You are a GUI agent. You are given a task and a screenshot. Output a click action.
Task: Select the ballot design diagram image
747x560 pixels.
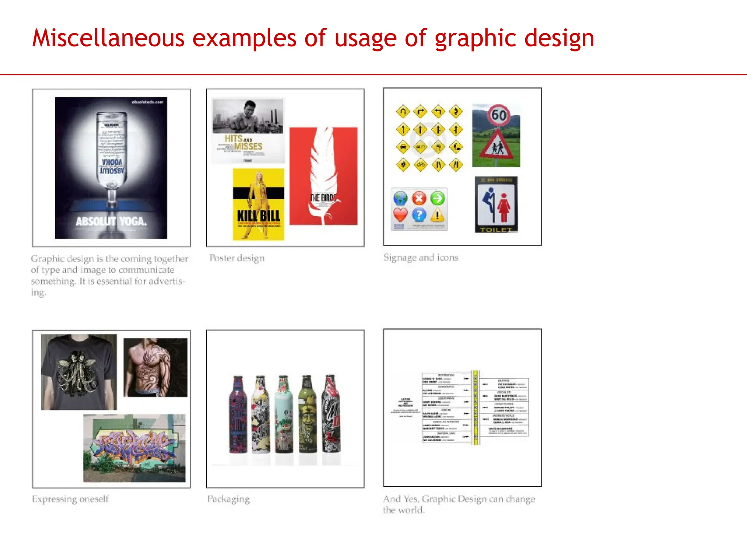(x=460, y=408)
